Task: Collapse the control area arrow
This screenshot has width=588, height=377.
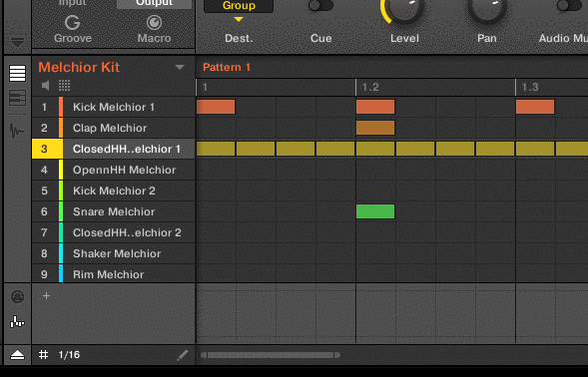Action: pyautogui.click(x=17, y=42)
